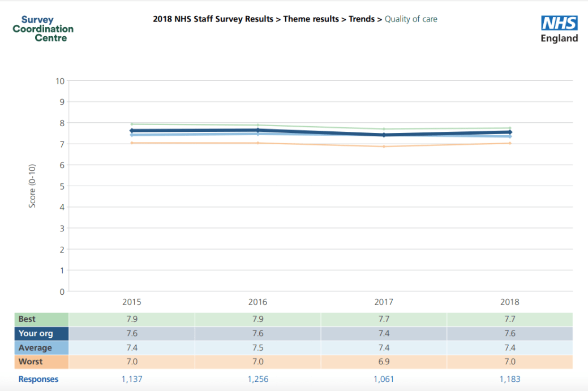
Task: Click the Worst line dip at 2017
Action: point(384,147)
